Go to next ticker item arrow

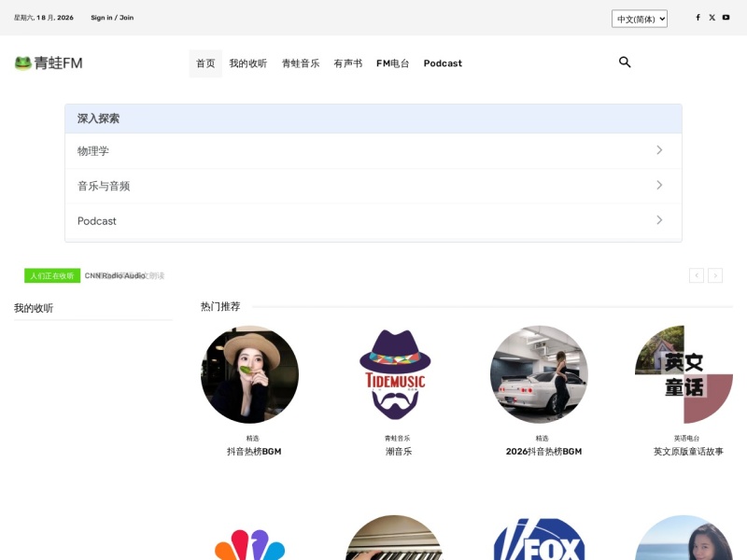(x=715, y=275)
